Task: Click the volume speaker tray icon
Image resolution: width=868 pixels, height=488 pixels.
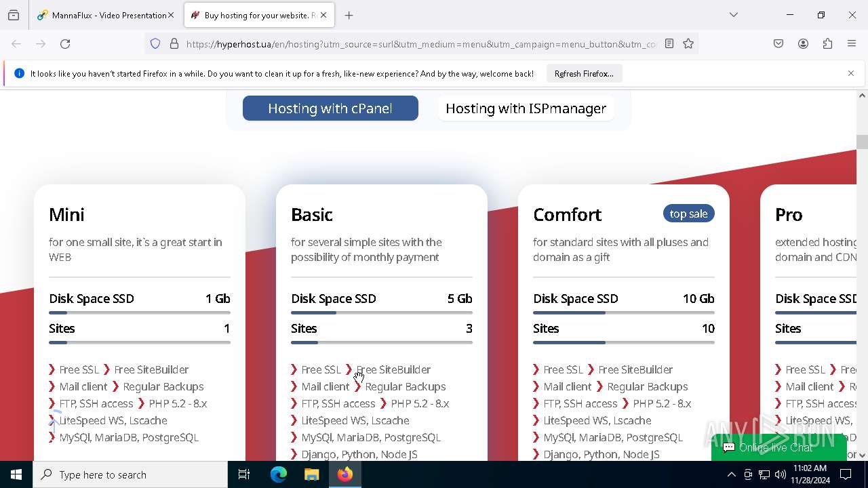Action: tap(781, 474)
